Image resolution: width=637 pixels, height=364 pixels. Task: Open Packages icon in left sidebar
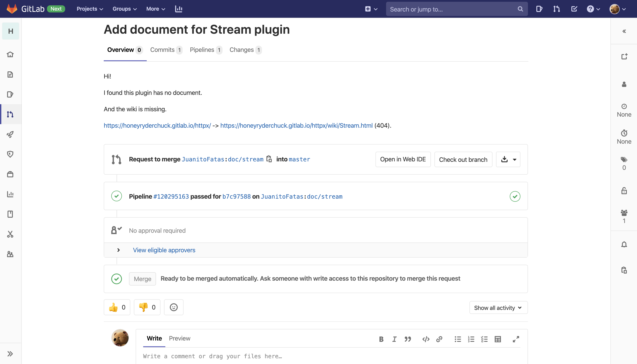coord(10,174)
